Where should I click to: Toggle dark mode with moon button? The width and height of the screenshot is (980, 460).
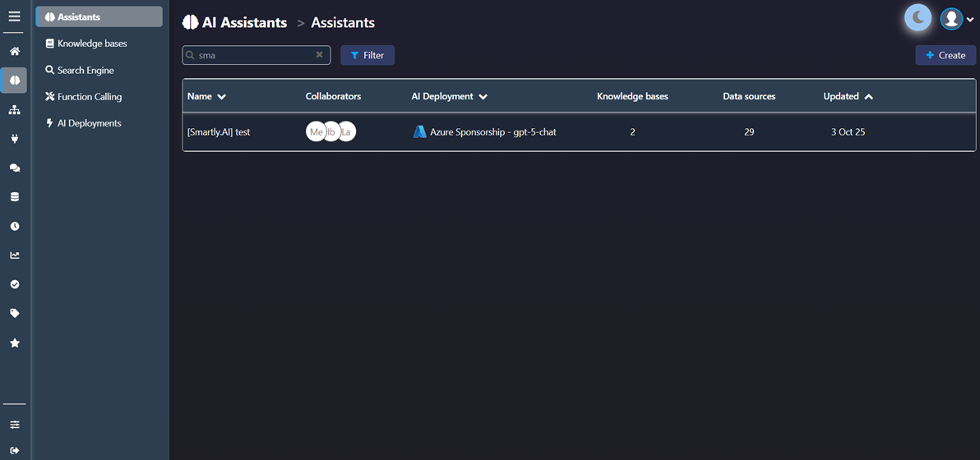pos(918,17)
